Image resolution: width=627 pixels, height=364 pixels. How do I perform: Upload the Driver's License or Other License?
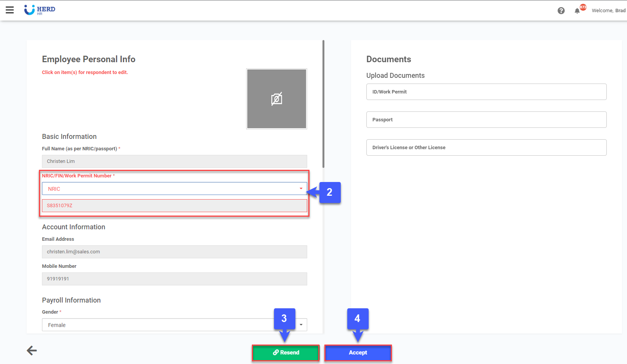(486, 147)
